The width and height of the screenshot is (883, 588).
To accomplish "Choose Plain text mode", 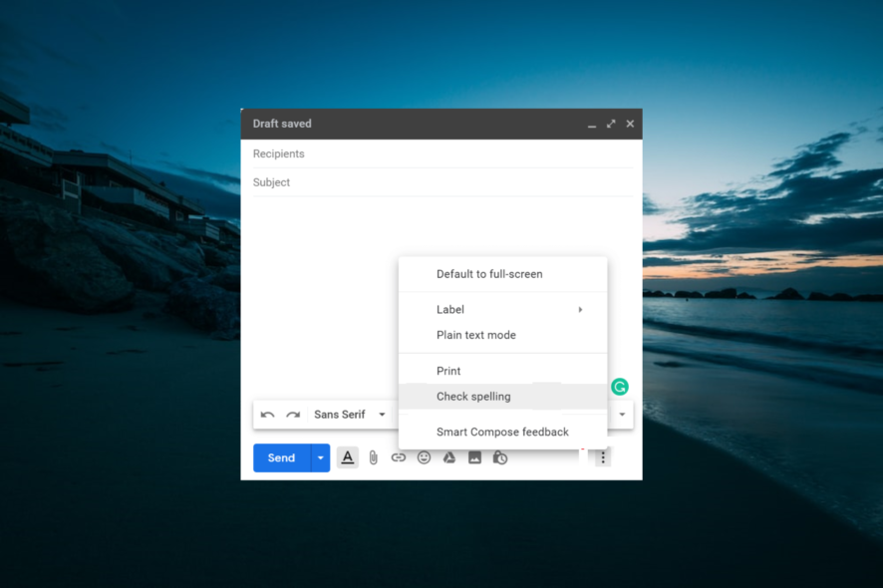I will (502, 335).
